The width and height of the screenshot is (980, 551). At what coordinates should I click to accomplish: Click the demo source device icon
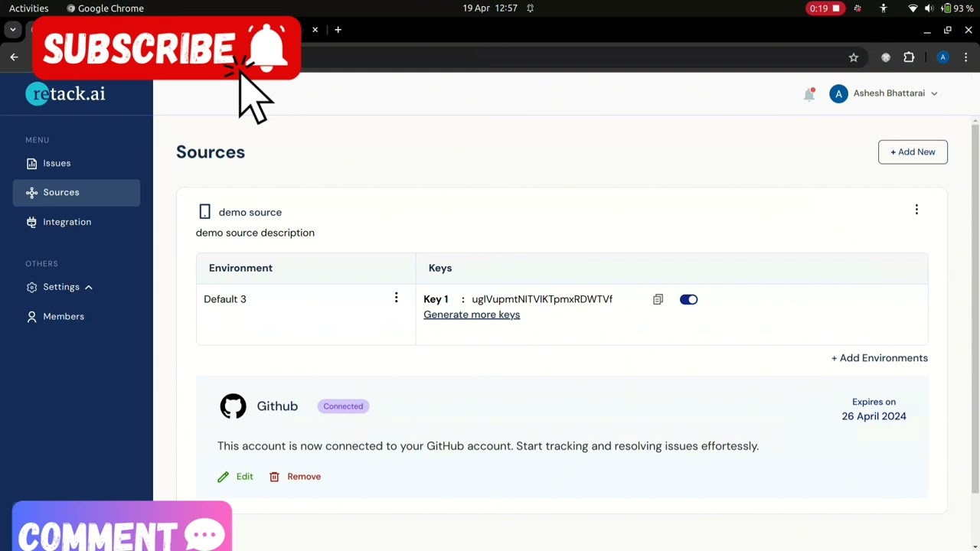point(204,212)
